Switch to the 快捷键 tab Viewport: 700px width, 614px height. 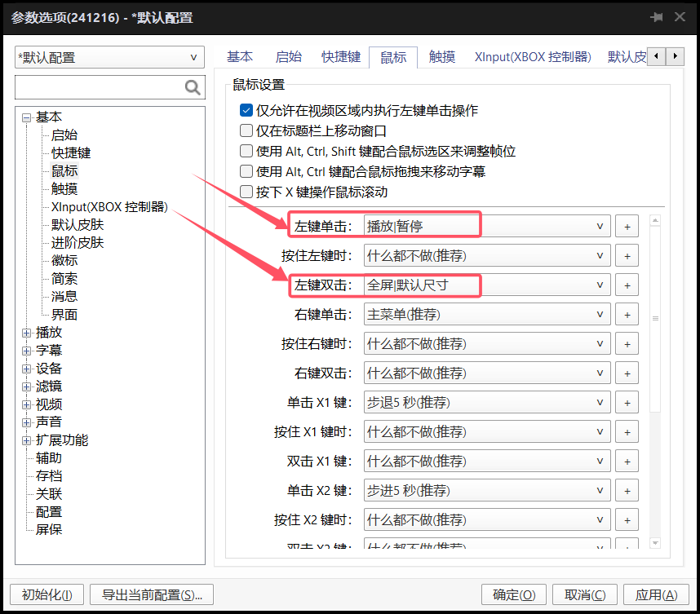[340, 57]
